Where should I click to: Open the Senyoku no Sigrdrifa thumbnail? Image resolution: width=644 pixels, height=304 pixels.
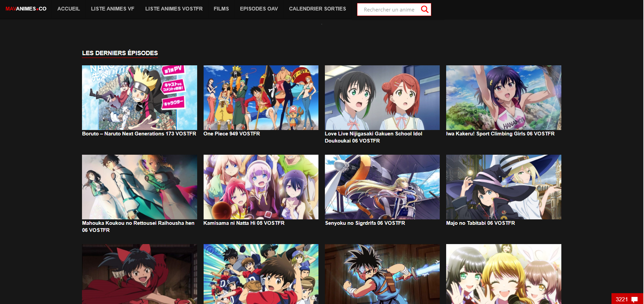click(382, 187)
